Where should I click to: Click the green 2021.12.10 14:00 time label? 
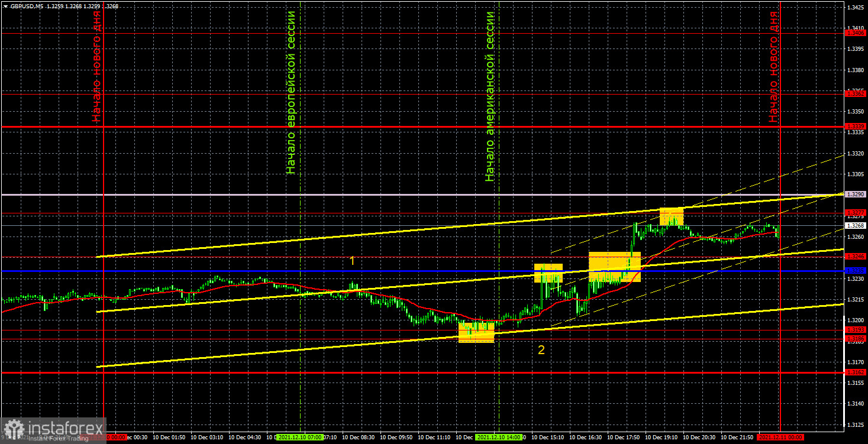(x=499, y=437)
